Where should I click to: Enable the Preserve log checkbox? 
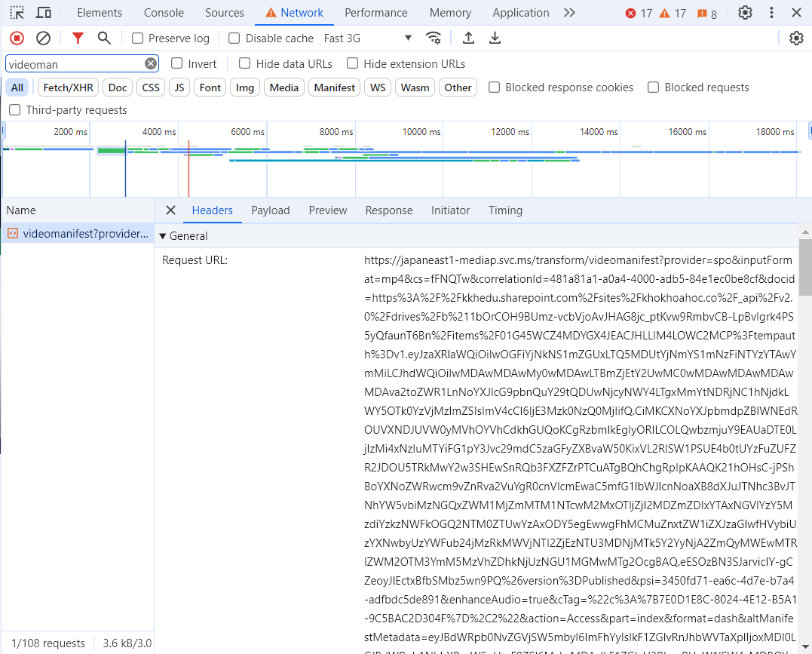coord(137,38)
